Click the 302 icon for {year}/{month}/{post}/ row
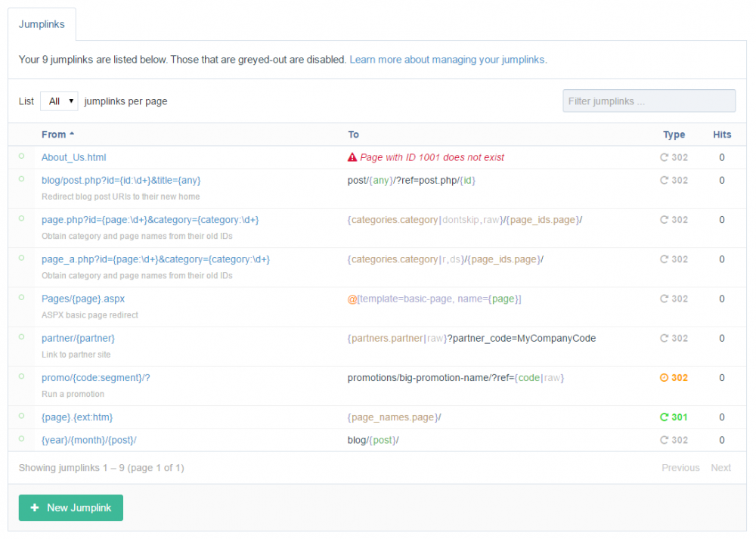756x539 pixels. (665, 440)
